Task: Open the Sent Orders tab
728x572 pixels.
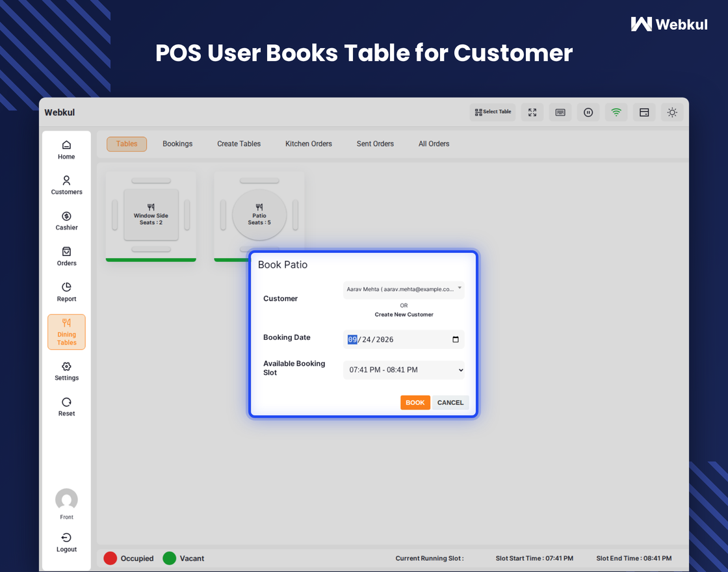Action: pyautogui.click(x=375, y=144)
